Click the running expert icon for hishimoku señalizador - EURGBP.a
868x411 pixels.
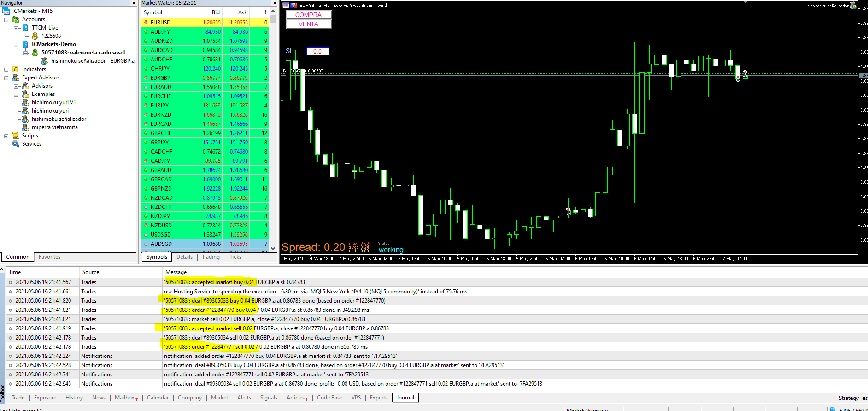(x=45, y=61)
